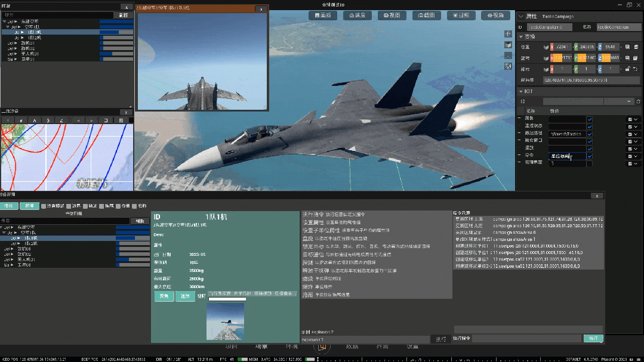
Task: Click the grid tool at the 2D map toolbar's end
Action: click(121, 120)
